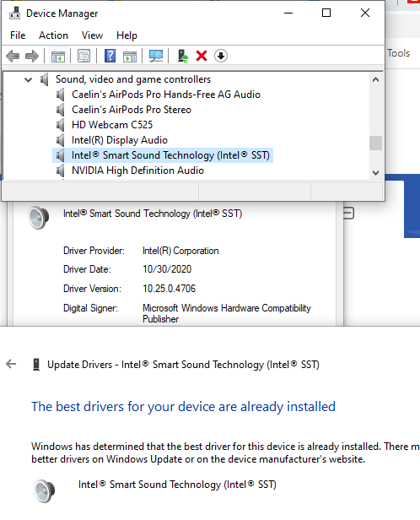The width and height of the screenshot is (420, 520).
Task: Open the View menu
Action: (x=92, y=35)
